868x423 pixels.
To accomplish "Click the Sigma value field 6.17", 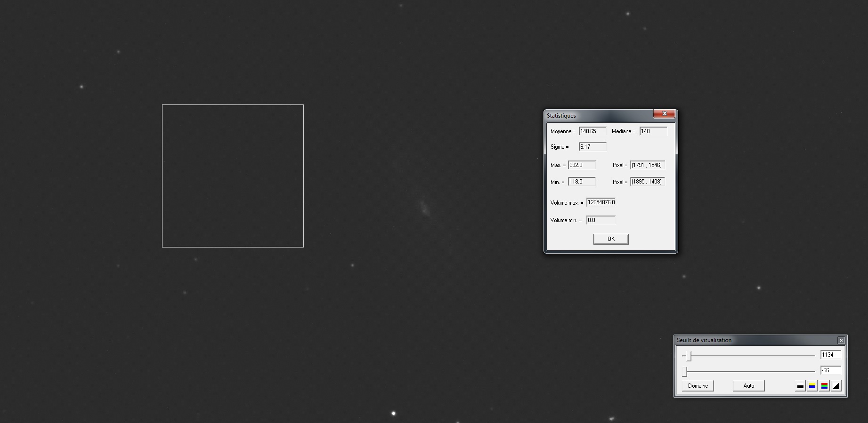I will click(592, 147).
